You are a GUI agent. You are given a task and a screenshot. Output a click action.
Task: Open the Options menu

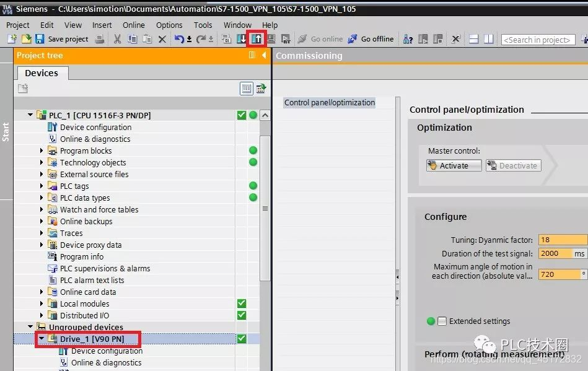point(169,25)
